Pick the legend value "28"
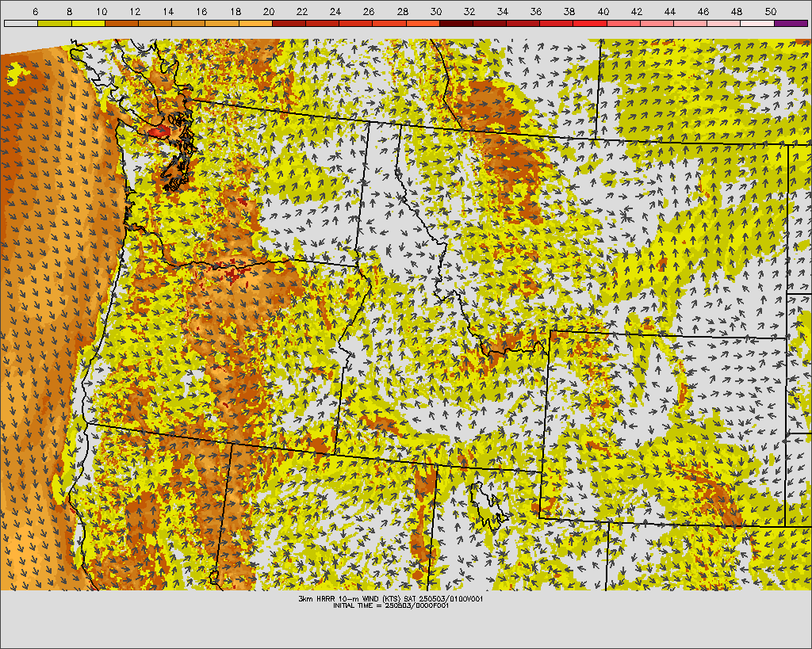 [x=402, y=12]
